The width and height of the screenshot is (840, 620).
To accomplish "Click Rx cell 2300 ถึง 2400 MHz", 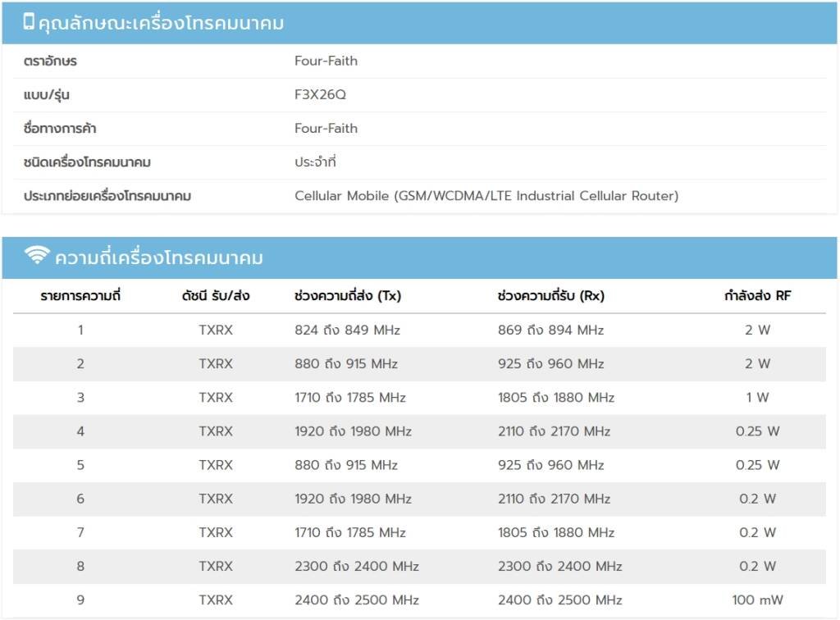I will 559,566.
